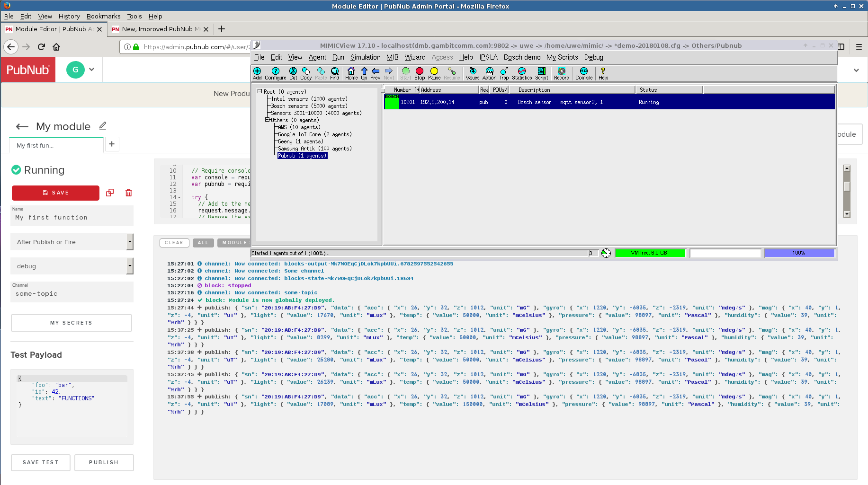Image resolution: width=868 pixels, height=485 pixels.
Task: Click the pencil icon to rename My module
Action: click(x=103, y=126)
